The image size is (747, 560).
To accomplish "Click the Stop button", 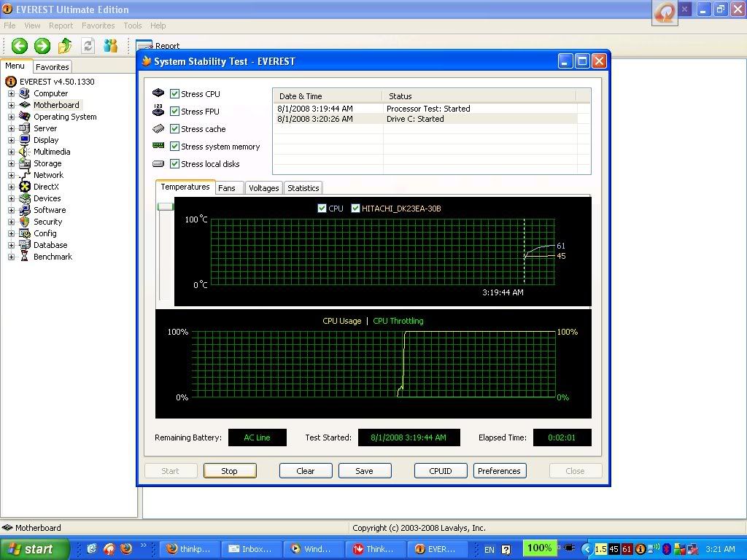I will (230, 471).
